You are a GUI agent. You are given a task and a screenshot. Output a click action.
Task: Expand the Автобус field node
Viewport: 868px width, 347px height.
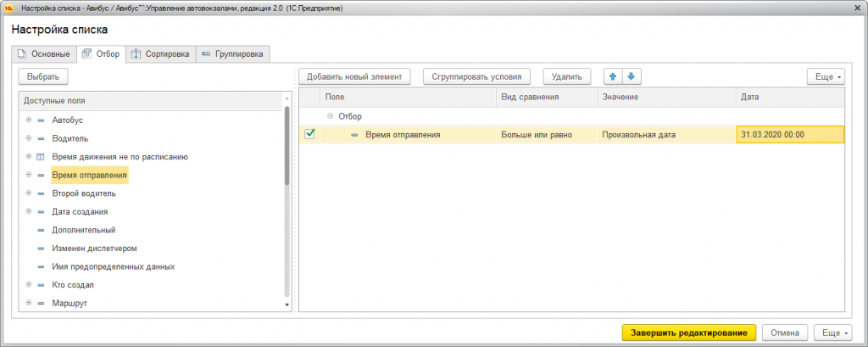tap(28, 120)
